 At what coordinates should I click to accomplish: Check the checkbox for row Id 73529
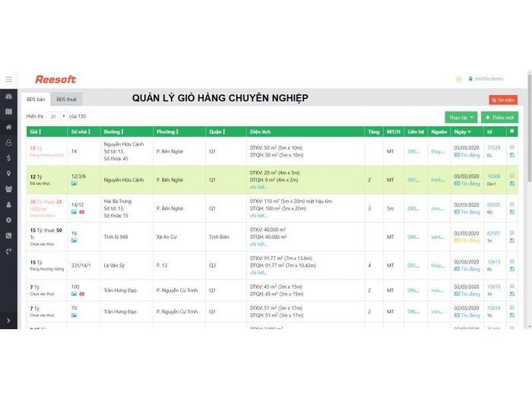pyautogui.click(x=512, y=147)
